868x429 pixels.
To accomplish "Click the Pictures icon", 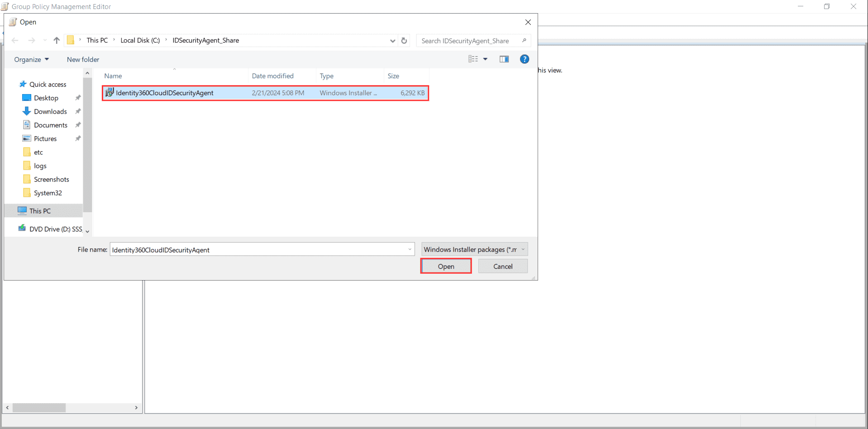I will 27,138.
